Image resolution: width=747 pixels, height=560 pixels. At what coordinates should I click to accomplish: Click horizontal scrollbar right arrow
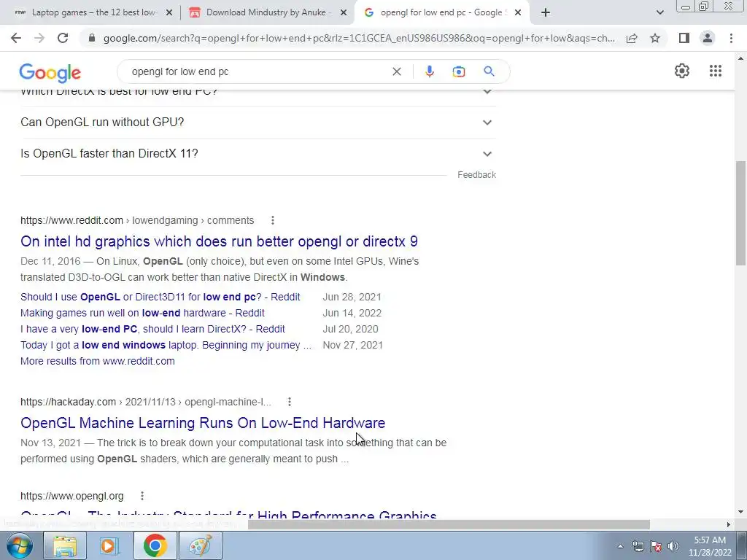(x=729, y=524)
